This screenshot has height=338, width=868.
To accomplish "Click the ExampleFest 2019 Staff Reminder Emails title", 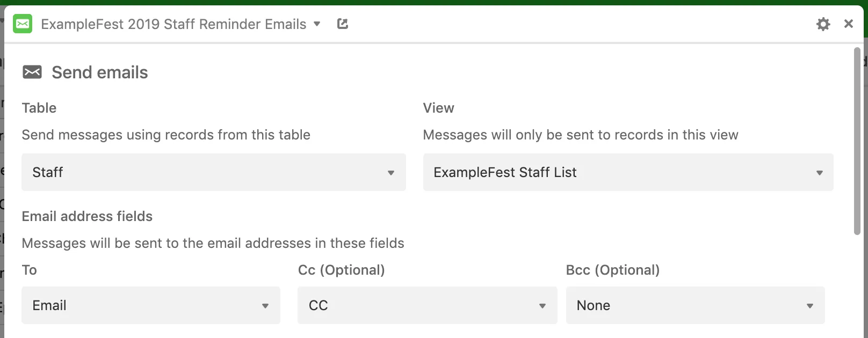I will [x=173, y=24].
